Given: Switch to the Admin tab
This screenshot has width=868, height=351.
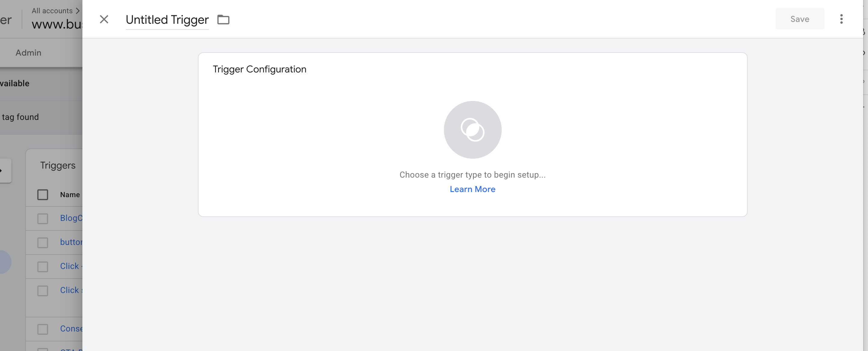Looking at the screenshot, I should point(28,53).
